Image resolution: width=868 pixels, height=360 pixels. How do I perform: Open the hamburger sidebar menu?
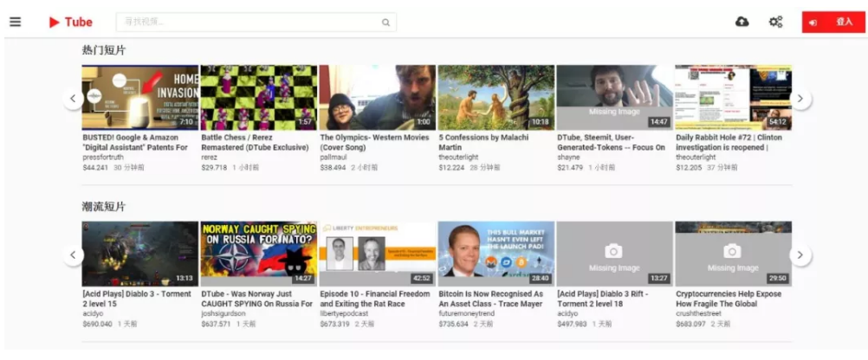point(15,22)
